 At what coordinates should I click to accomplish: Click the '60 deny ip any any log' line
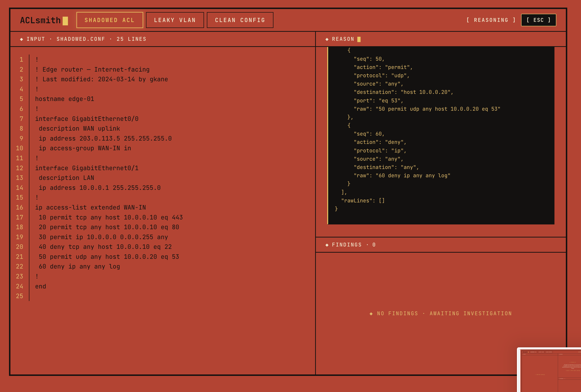pyautogui.click(x=79, y=266)
